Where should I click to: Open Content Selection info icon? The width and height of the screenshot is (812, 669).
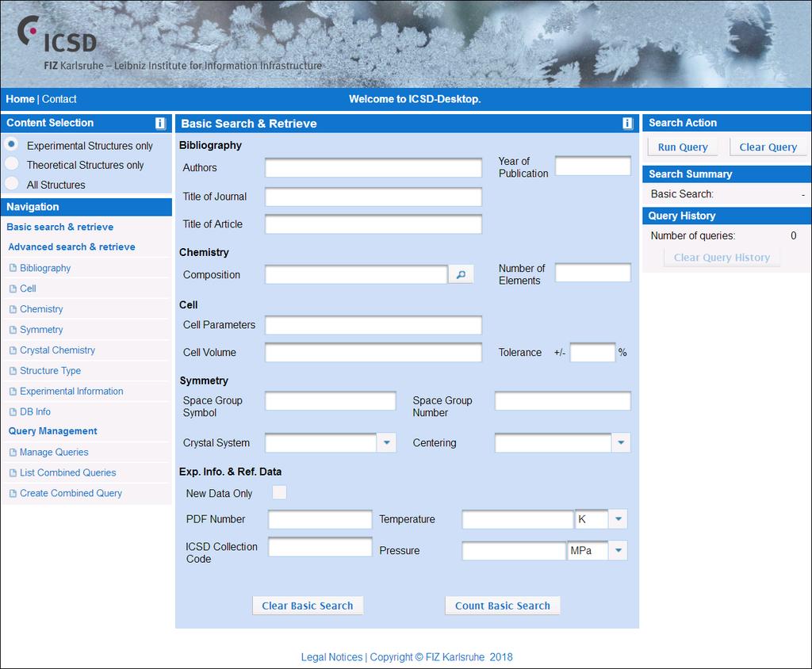click(160, 123)
